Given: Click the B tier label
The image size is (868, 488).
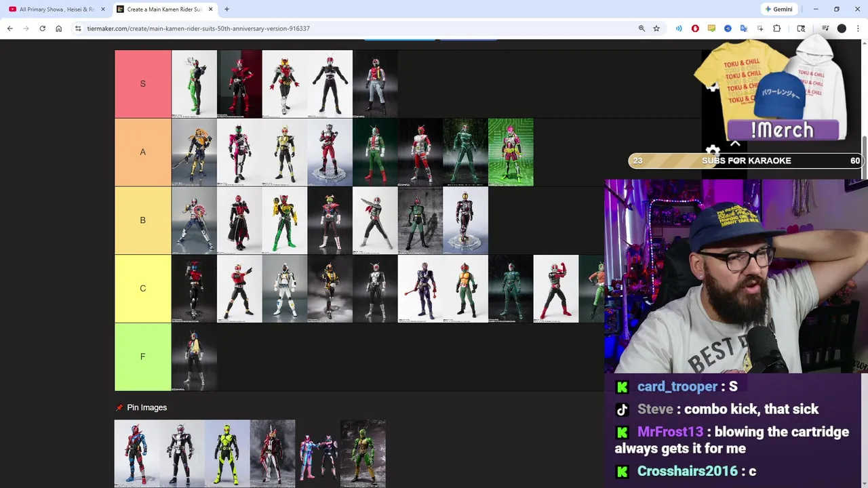Looking at the screenshot, I should pyautogui.click(x=143, y=220).
